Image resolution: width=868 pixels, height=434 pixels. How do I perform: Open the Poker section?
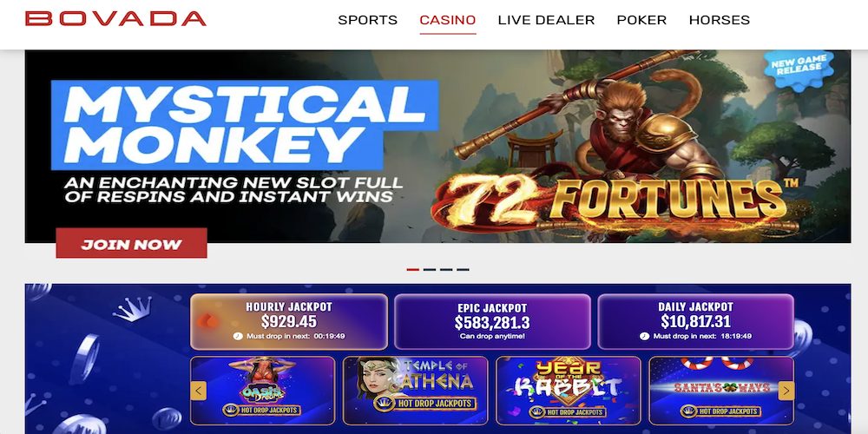pyautogui.click(x=641, y=20)
